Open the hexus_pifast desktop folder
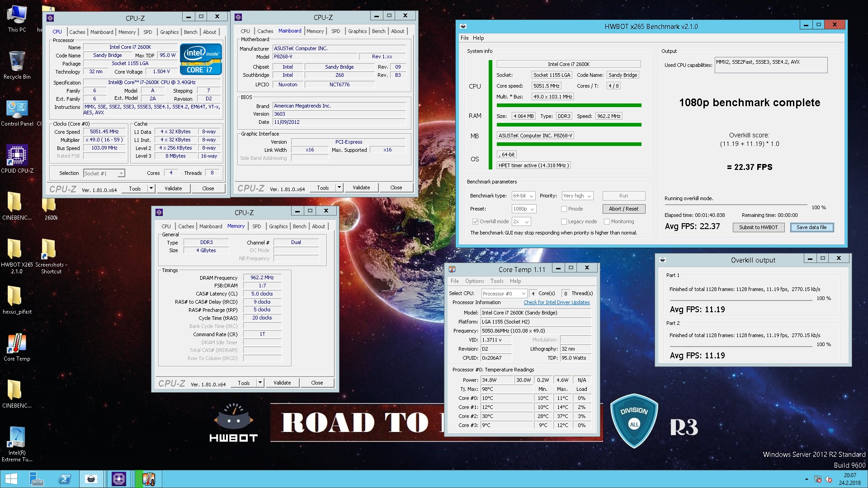Image resolution: width=868 pixels, height=488 pixels. tap(17, 300)
